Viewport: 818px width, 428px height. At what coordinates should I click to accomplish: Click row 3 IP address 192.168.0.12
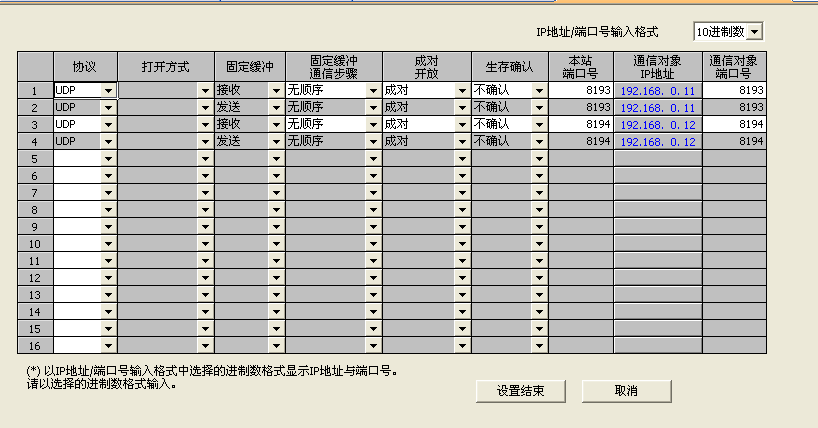(657, 124)
